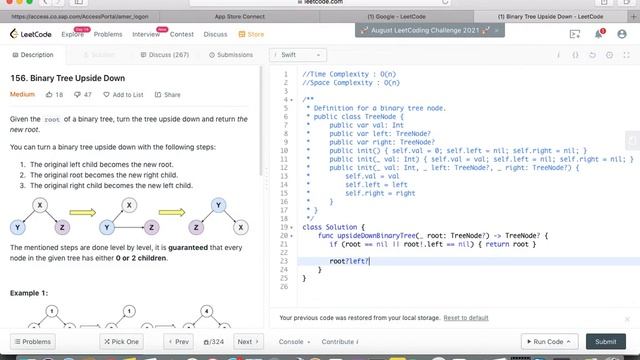Switch to the Description tab
Image resolution: width=640 pixels, height=360 pixels.
[33, 55]
